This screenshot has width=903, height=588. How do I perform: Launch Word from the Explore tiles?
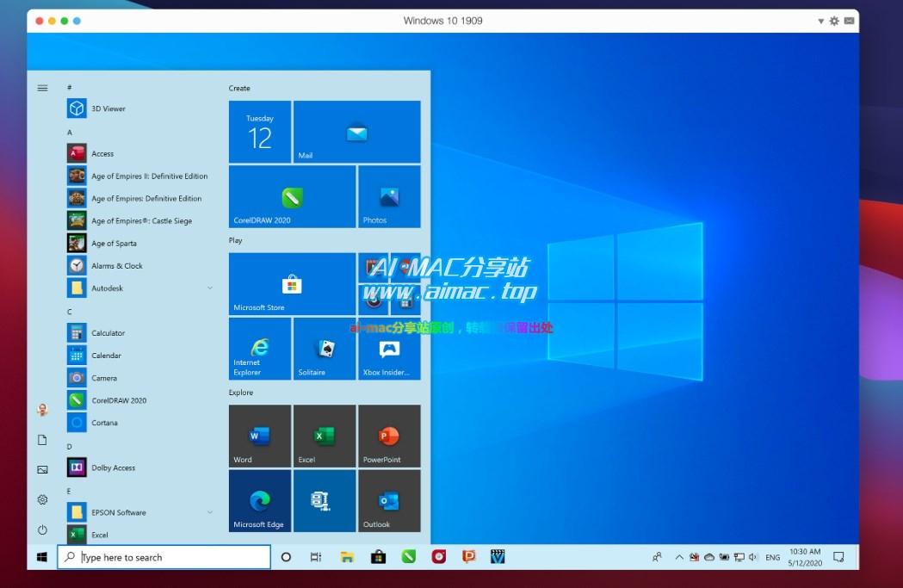(260, 436)
